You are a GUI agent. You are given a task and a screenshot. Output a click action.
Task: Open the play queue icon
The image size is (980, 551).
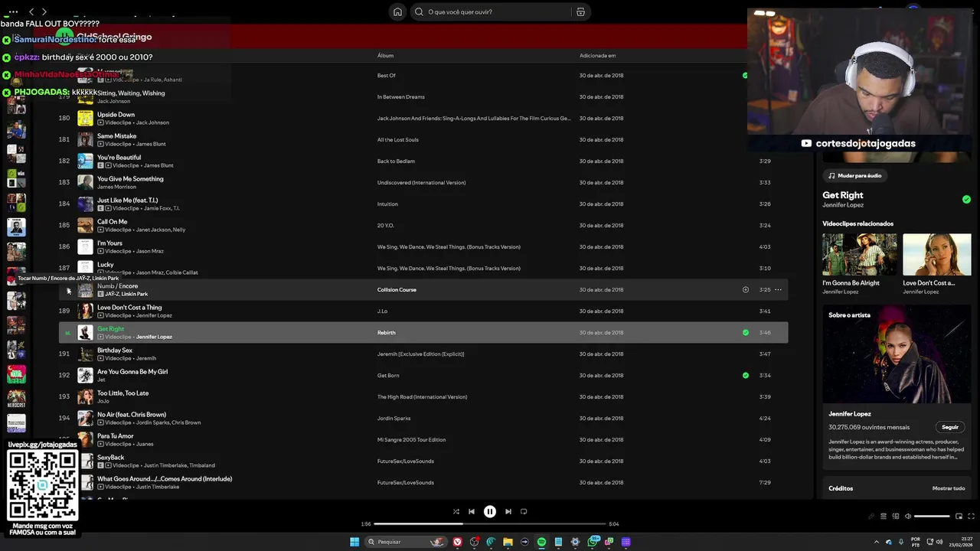coord(883,517)
